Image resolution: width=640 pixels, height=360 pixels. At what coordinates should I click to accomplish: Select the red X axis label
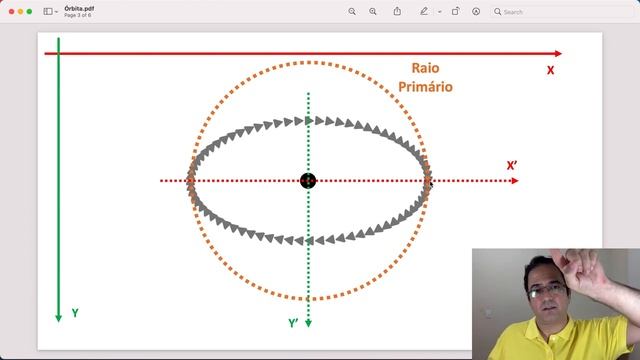(551, 70)
